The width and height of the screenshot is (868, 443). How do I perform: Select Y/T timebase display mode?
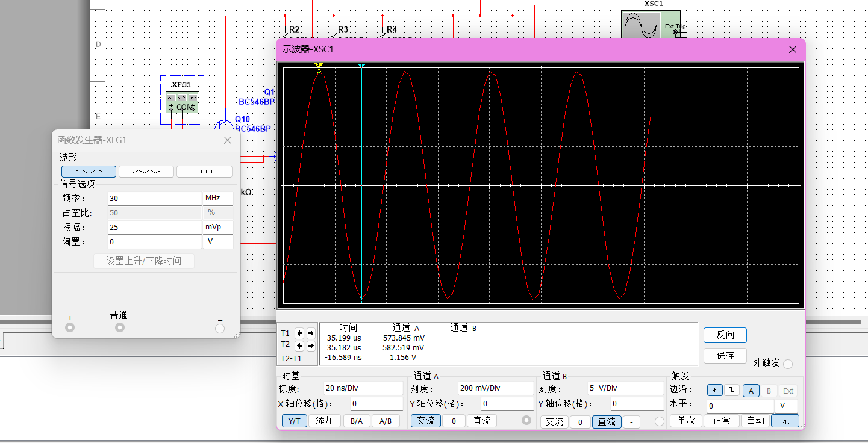[294, 421]
